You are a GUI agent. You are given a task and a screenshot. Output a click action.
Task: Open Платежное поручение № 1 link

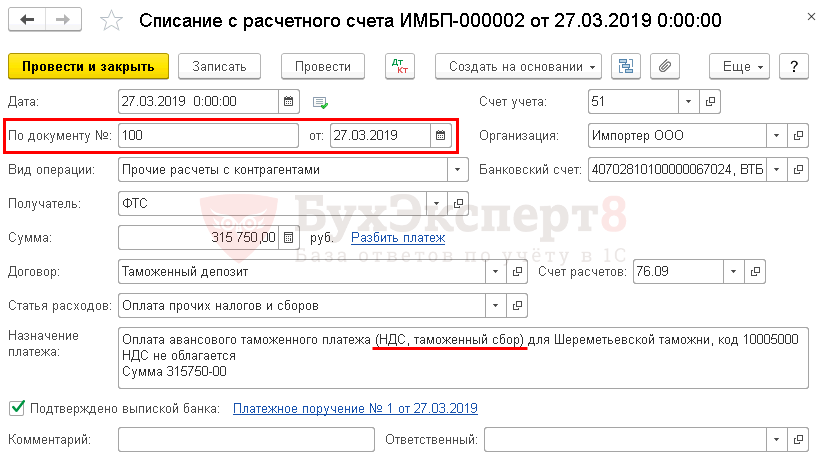[x=355, y=408]
